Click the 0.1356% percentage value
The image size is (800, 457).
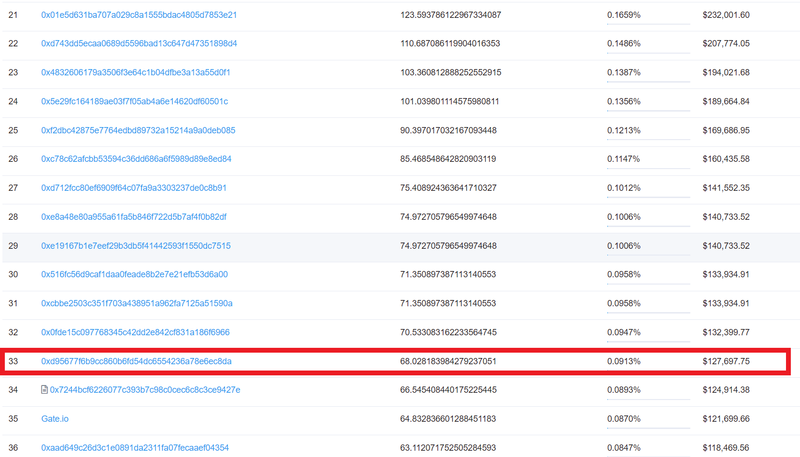click(x=623, y=101)
